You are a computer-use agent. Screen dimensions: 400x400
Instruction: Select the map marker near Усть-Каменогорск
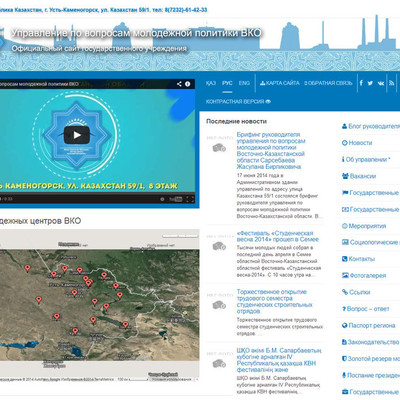click(x=88, y=283)
